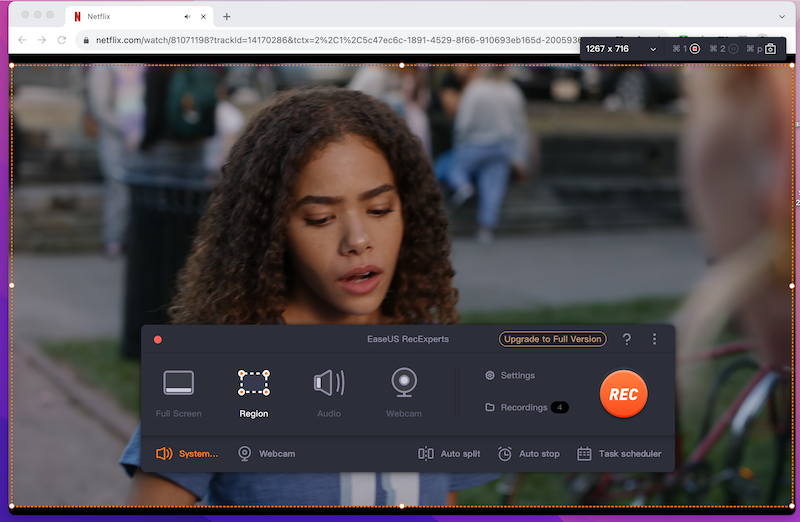Mute the Netflix tab via the speaker icon

point(187,16)
